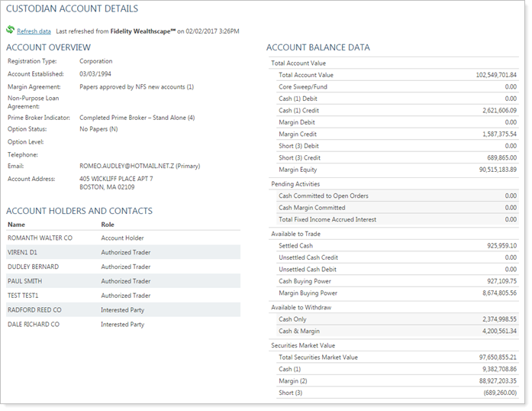Image resolution: width=532 pixels, height=411 pixels.
Task: Click the Margin Buying Power amount
Action: coord(497,293)
